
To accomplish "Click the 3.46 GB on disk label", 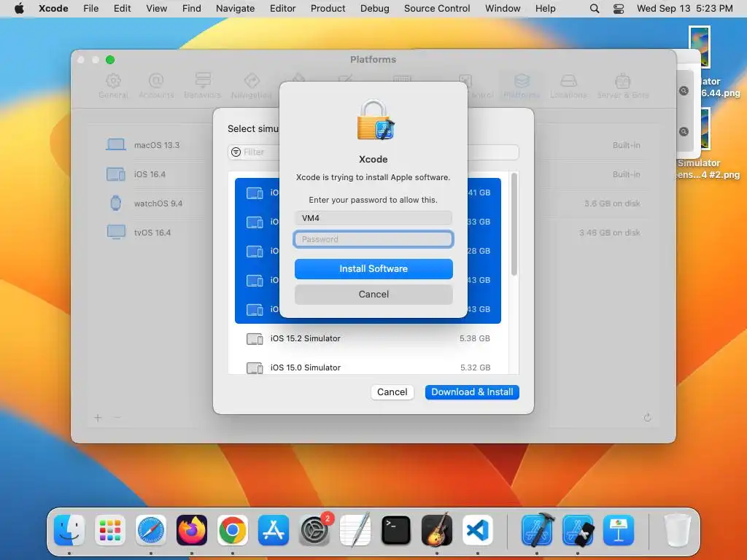I will [610, 233].
